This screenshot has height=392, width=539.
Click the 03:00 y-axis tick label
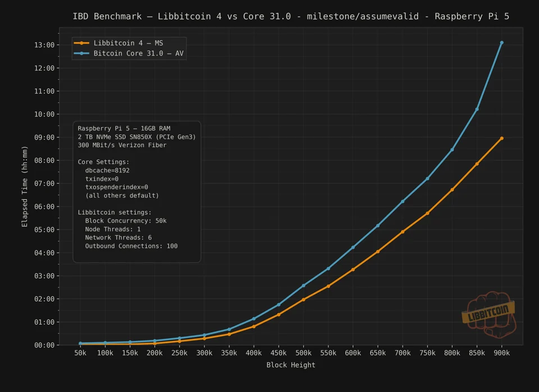[x=44, y=276]
